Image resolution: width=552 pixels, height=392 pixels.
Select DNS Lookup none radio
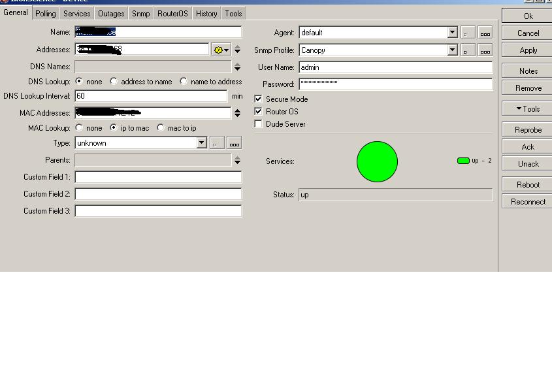pos(79,82)
